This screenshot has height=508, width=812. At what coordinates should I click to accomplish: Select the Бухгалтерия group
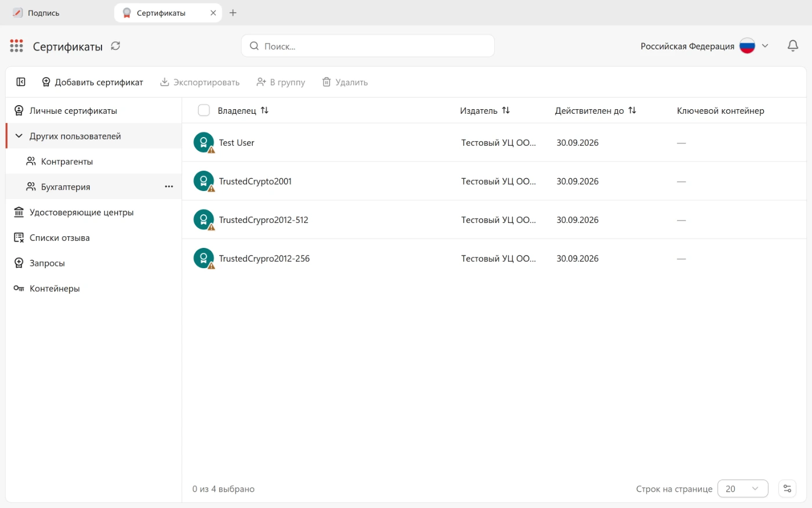click(x=93, y=186)
